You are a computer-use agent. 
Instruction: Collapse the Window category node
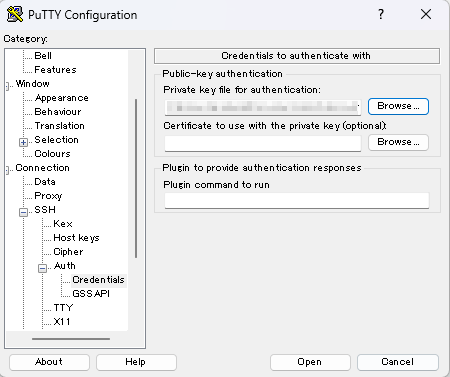[7, 86]
